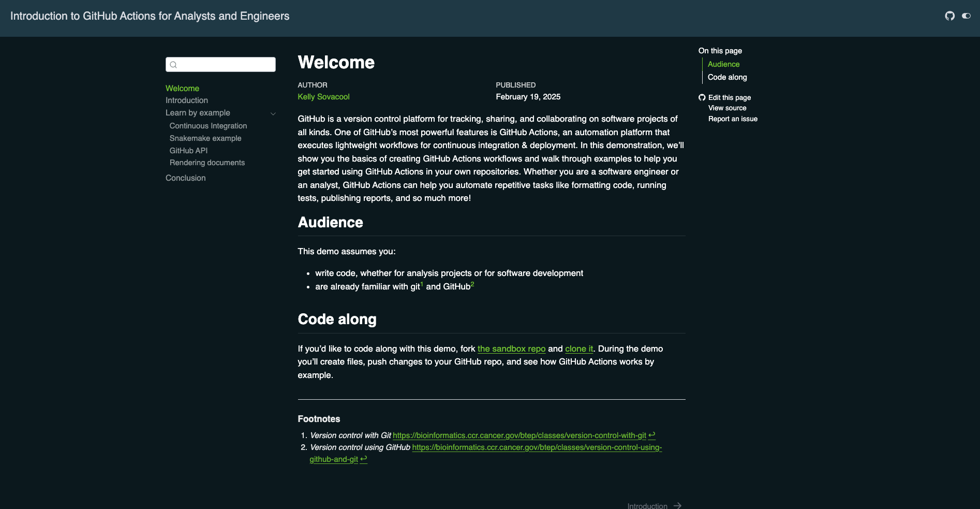
Task: Open Continuous Integration in the sidebar
Action: click(x=208, y=126)
